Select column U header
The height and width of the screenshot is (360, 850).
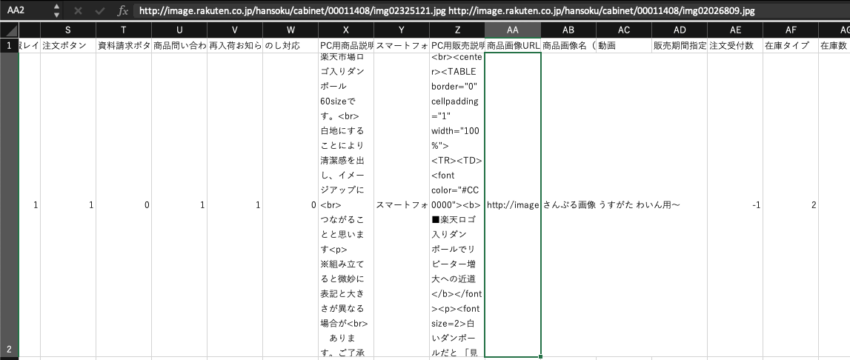(x=179, y=30)
